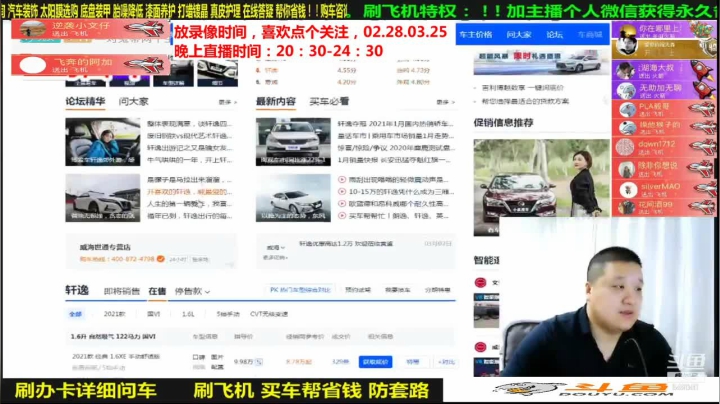Open news '轩逸夺冠 2021年1月国内热销轿车'
Image resolution: width=720 pixels, height=404 pixels.
point(395,124)
